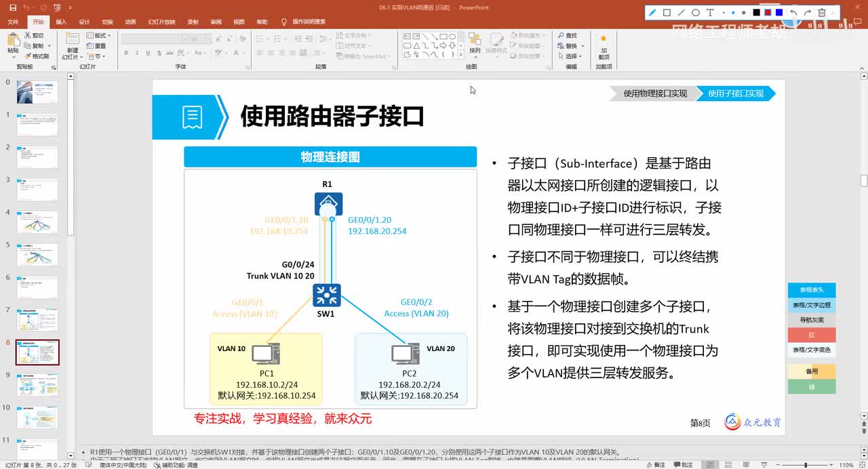Click the 红 color label beside slide
The image size is (868, 469).
[x=812, y=335]
